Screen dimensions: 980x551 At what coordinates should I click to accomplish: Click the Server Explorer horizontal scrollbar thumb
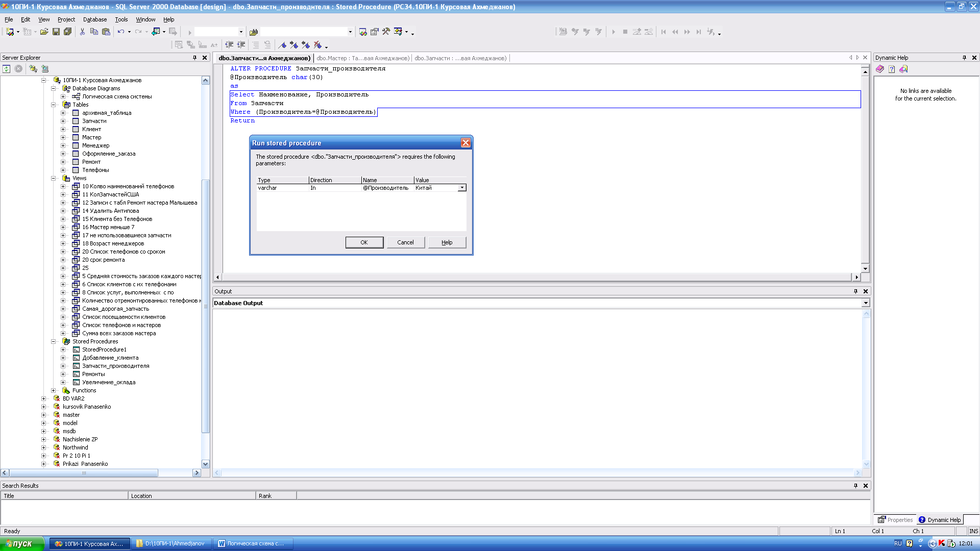pos(84,473)
